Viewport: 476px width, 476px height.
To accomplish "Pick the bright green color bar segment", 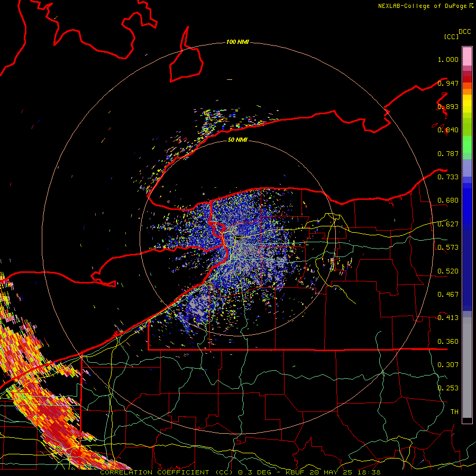I will pyautogui.click(x=467, y=144).
